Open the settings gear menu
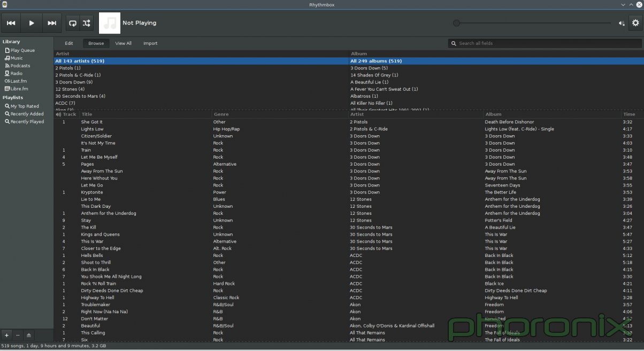 (x=635, y=23)
